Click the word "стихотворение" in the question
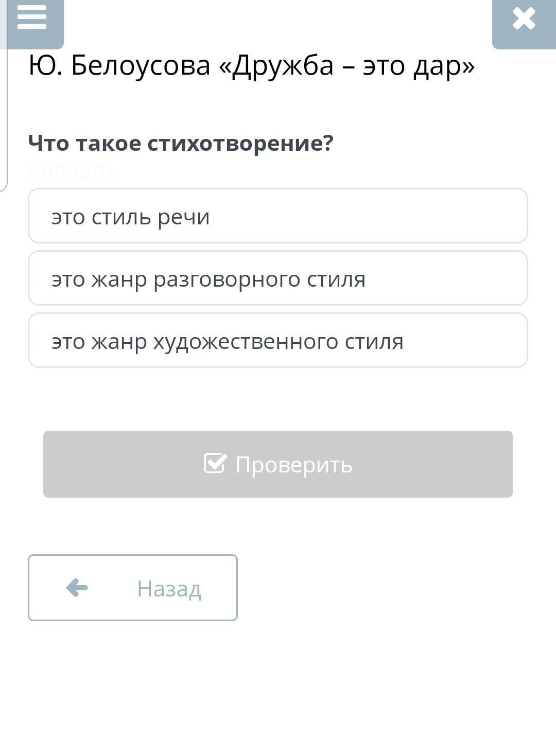The height and width of the screenshot is (756, 556). coord(240,143)
